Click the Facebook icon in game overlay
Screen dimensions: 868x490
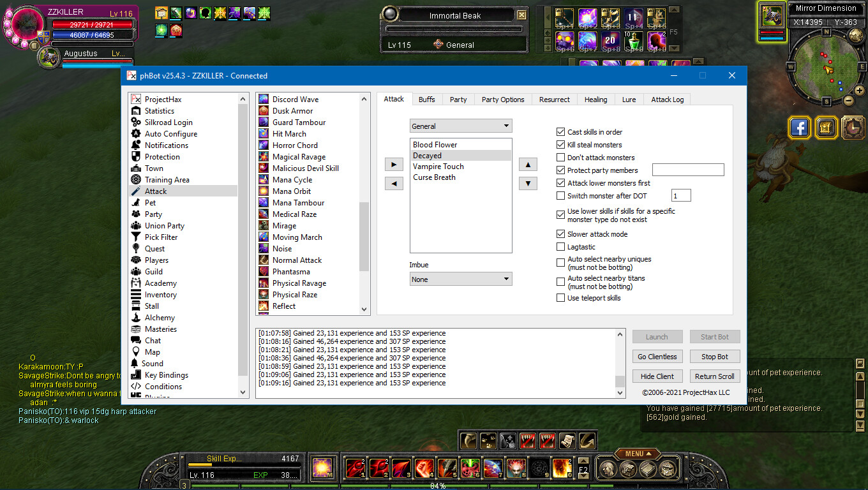point(799,128)
